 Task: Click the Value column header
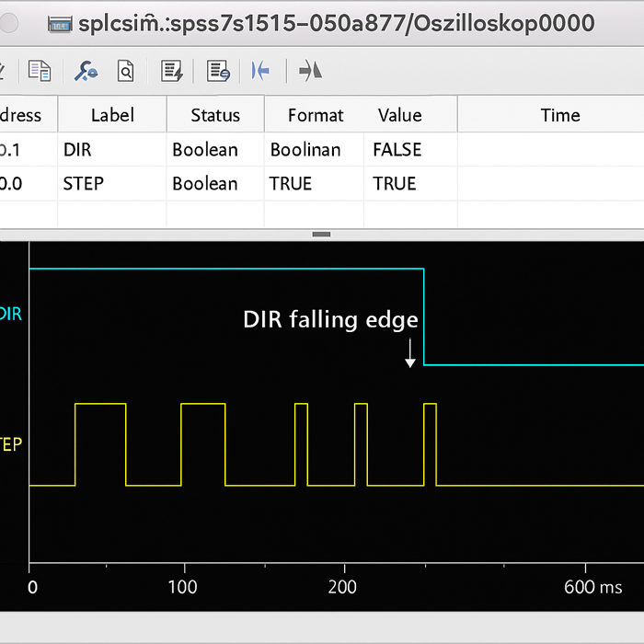[x=399, y=115]
